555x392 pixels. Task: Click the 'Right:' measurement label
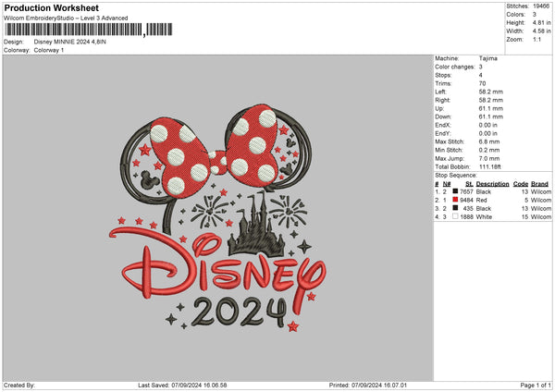pyautogui.click(x=442, y=100)
